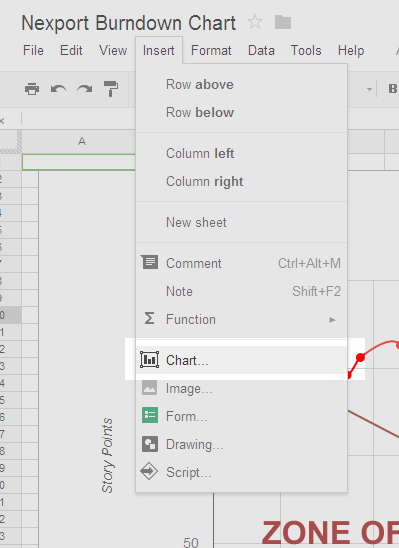
Task: Open the toolbar dropdown arrow near Bold
Action: point(369,89)
